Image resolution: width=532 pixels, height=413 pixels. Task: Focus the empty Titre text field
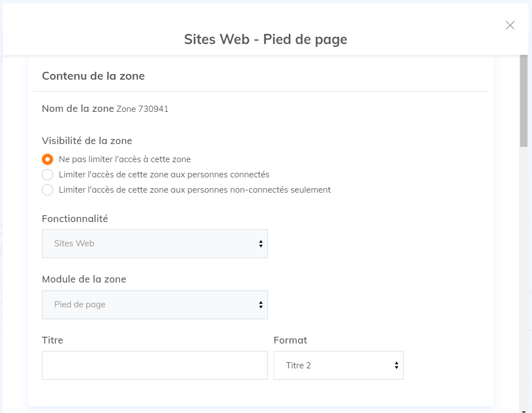[x=154, y=366]
